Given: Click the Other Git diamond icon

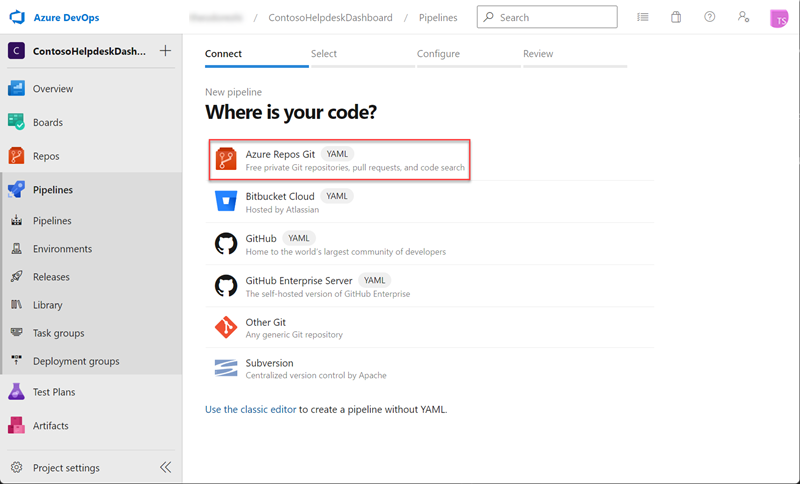Looking at the screenshot, I should pos(226,327).
